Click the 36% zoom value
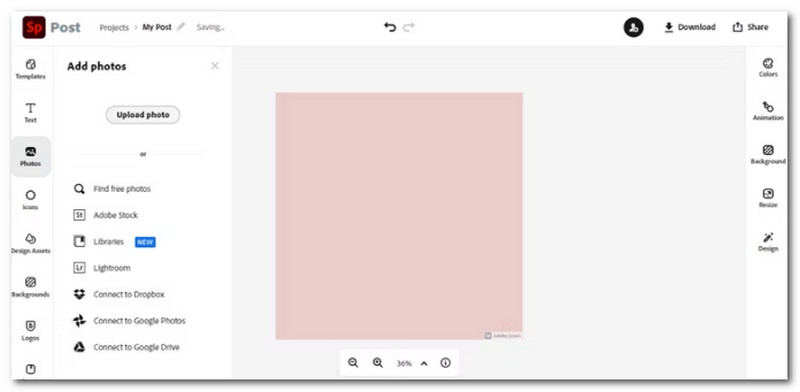The height and width of the screenshot is (392, 800). point(404,363)
